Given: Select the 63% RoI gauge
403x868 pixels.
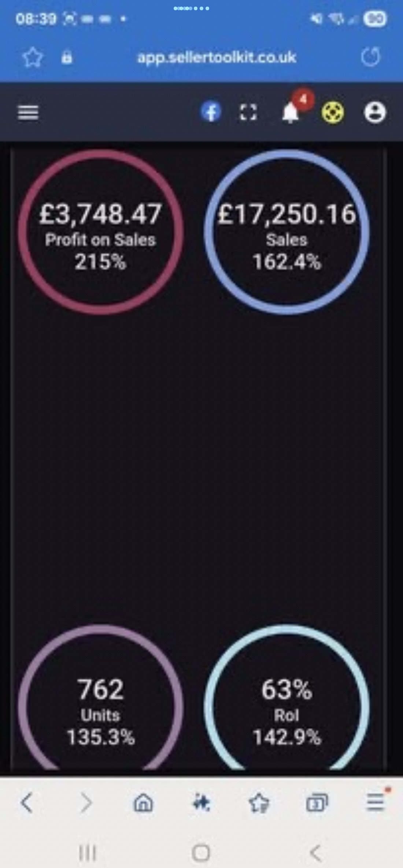Looking at the screenshot, I should tap(286, 699).
